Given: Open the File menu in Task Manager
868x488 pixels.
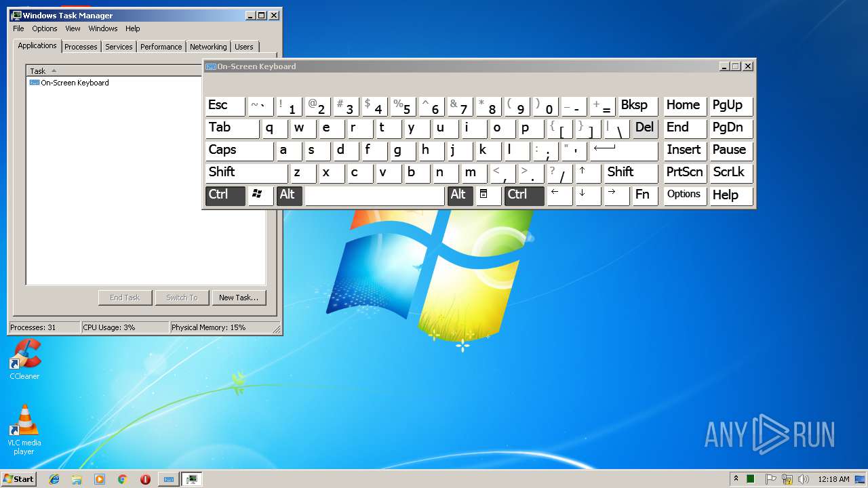Looking at the screenshot, I should pyautogui.click(x=18, y=28).
